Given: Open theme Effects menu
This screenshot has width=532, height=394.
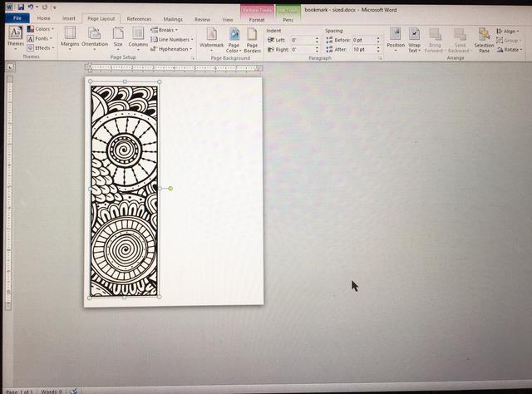Looking at the screenshot, I should pos(41,48).
